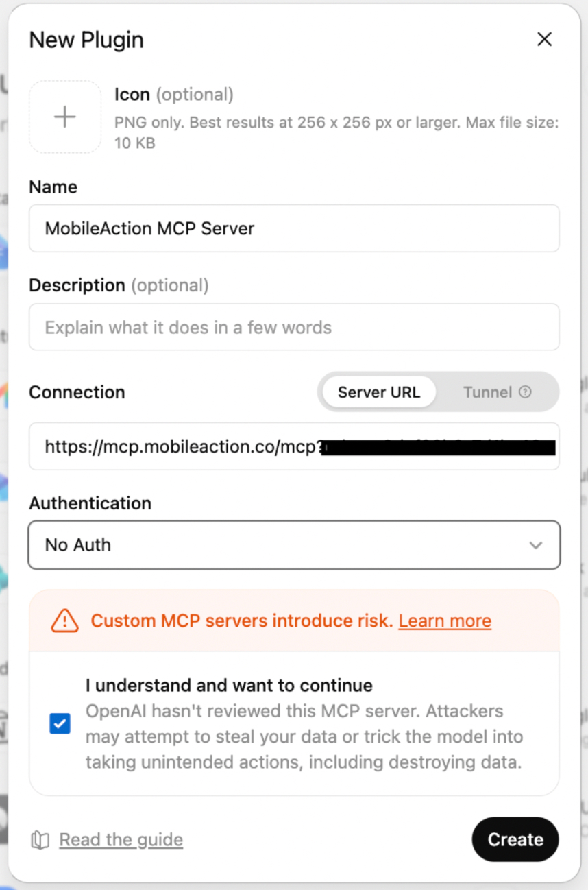Open the Read the guide link
Image resolution: width=588 pixels, height=890 pixels.
[121, 840]
